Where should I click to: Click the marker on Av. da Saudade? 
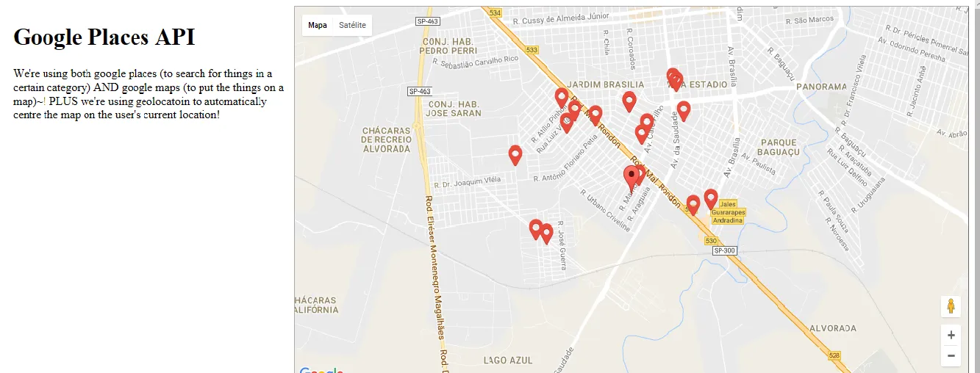click(x=684, y=111)
